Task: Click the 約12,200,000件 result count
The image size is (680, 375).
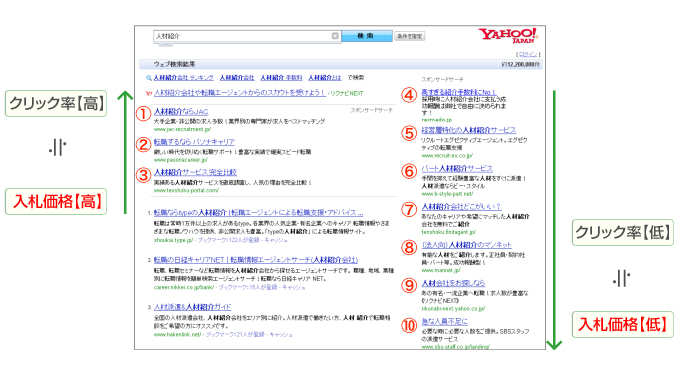Action: (520, 65)
